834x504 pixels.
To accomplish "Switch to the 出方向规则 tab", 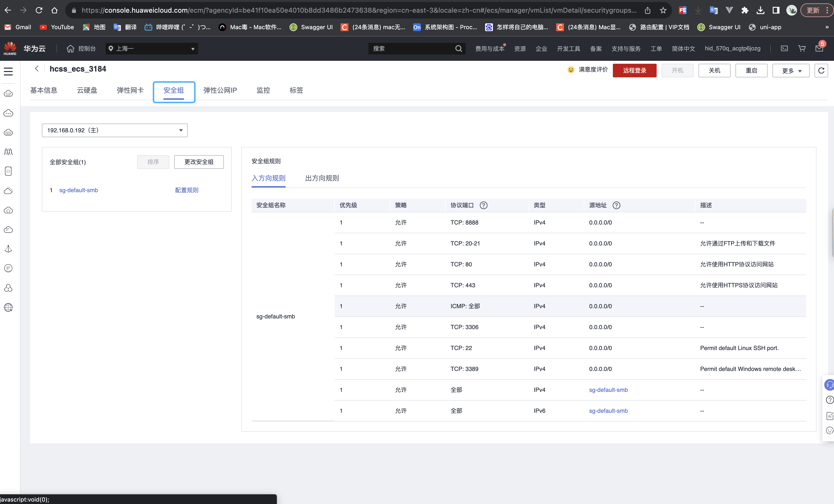I will [322, 178].
